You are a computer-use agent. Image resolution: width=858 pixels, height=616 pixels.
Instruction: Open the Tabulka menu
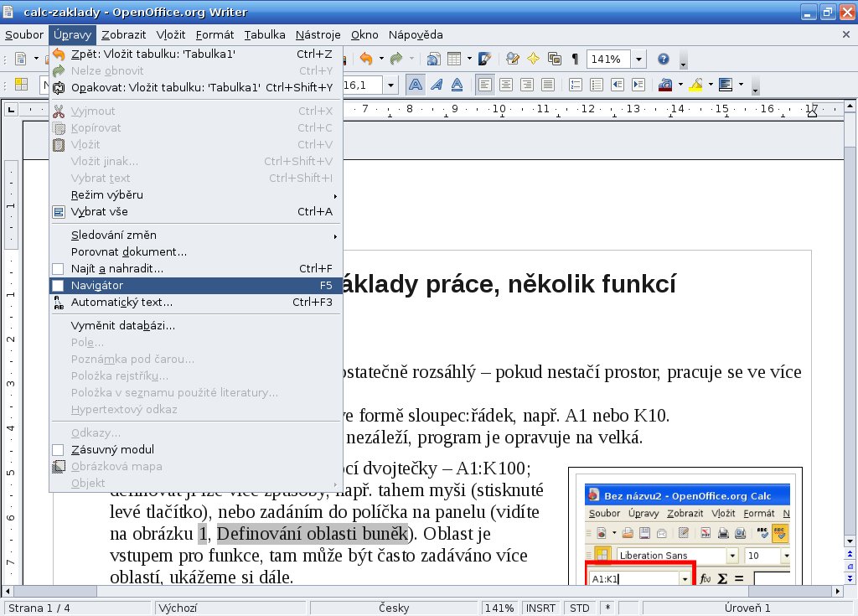click(264, 34)
